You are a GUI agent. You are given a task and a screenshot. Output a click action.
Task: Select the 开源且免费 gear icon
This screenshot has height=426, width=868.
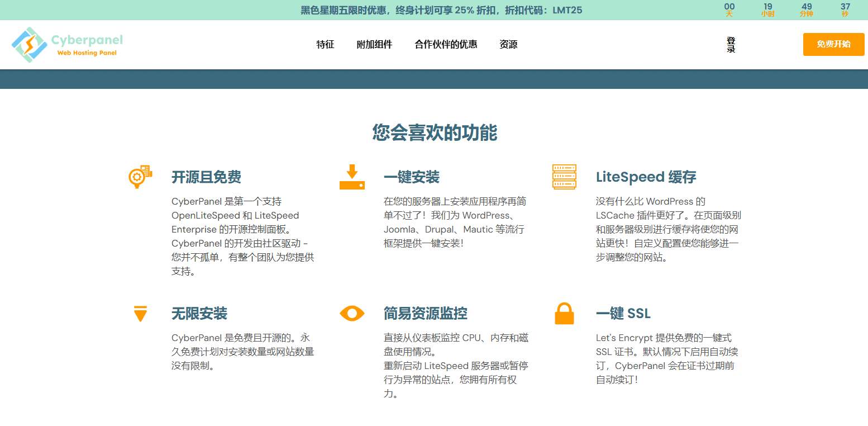click(139, 176)
